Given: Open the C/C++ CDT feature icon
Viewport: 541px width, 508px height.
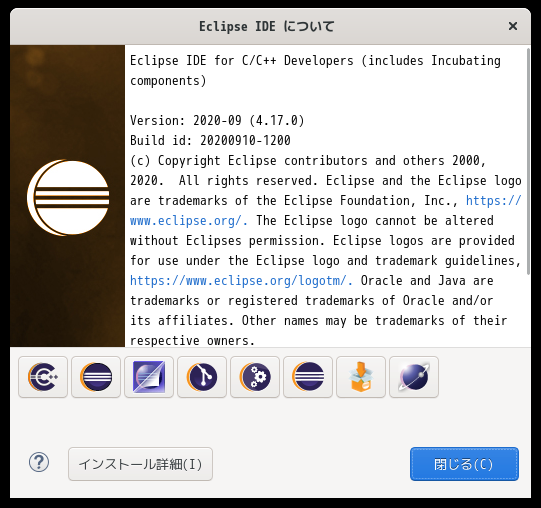Looking at the screenshot, I should tap(43, 377).
